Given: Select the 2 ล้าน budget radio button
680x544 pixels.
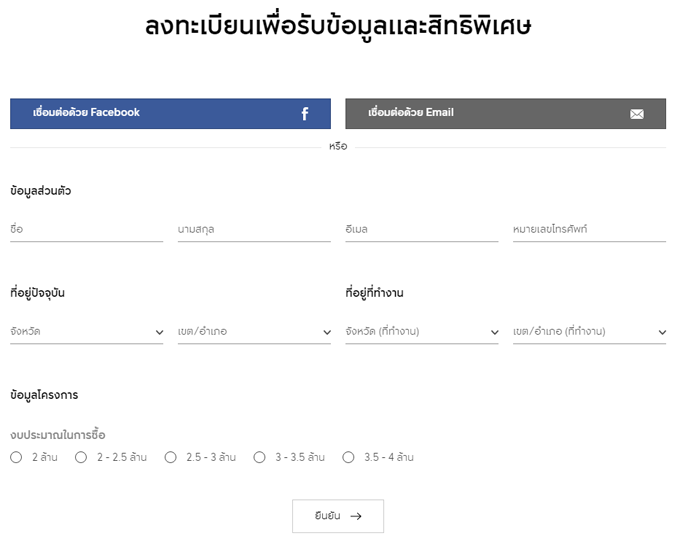Looking at the screenshot, I should [x=16, y=457].
